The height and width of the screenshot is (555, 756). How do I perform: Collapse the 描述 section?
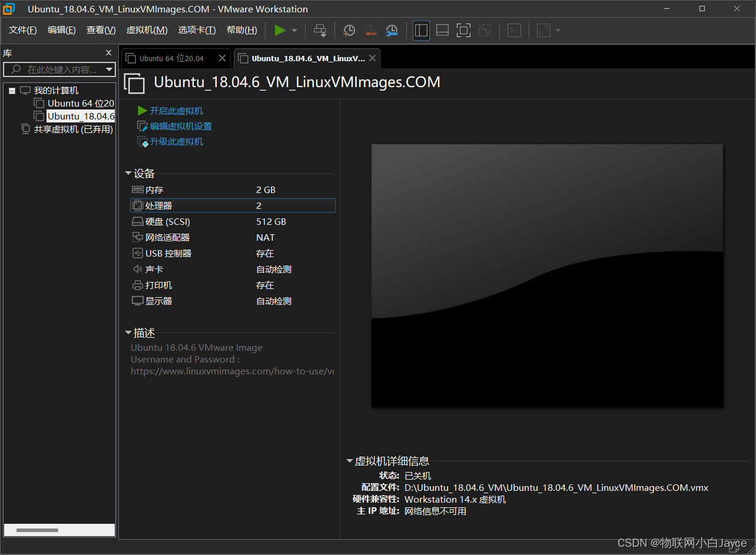point(128,333)
